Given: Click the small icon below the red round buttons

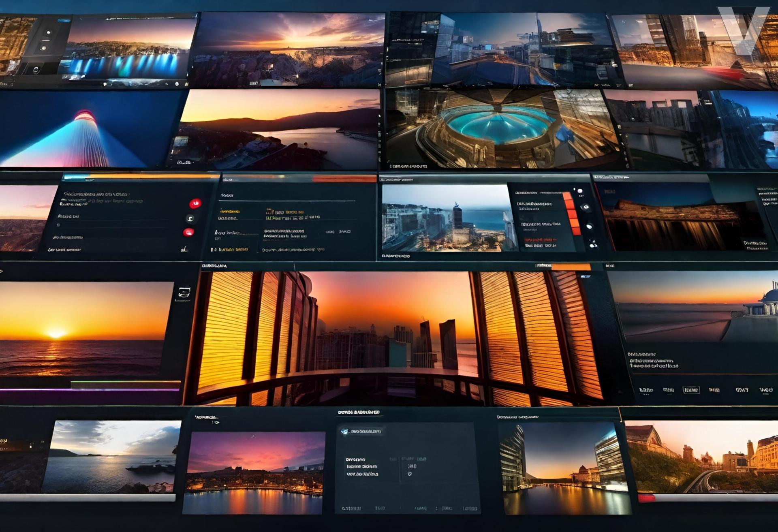Looking at the screenshot, I should tap(184, 249).
